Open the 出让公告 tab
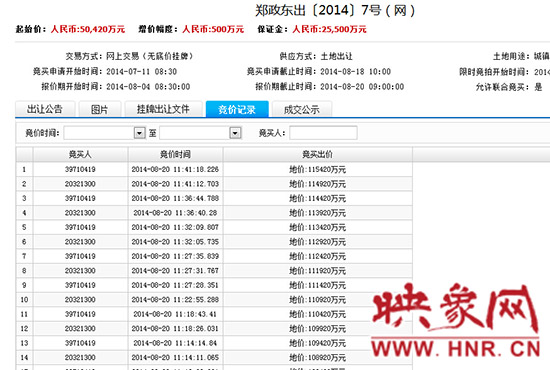This screenshot has height=370, width=550. [45, 109]
